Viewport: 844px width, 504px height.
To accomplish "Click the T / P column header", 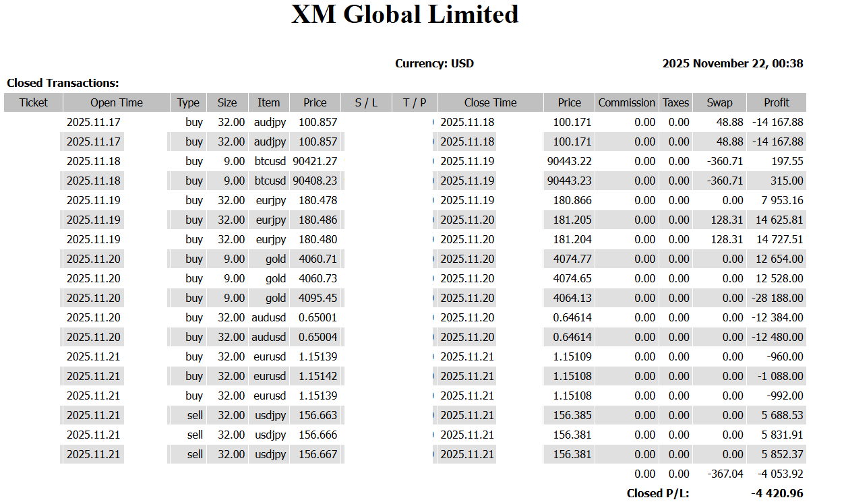I will tap(415, 102).
